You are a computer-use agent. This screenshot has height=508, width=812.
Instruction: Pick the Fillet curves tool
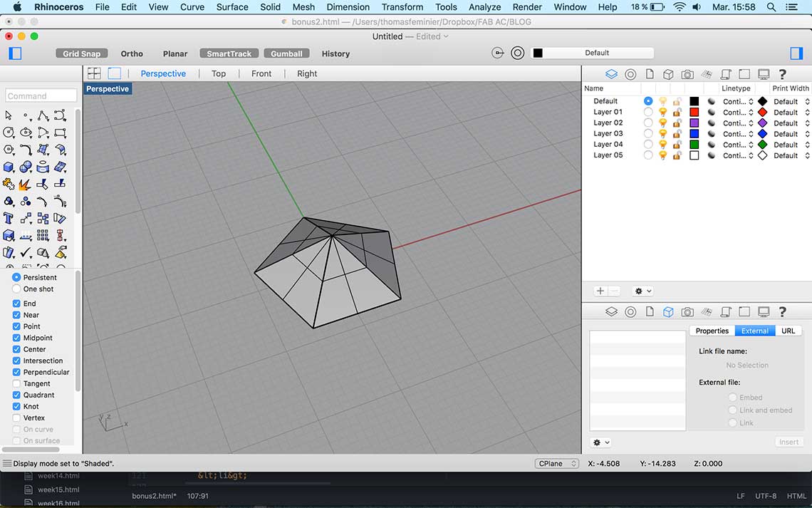26,150
